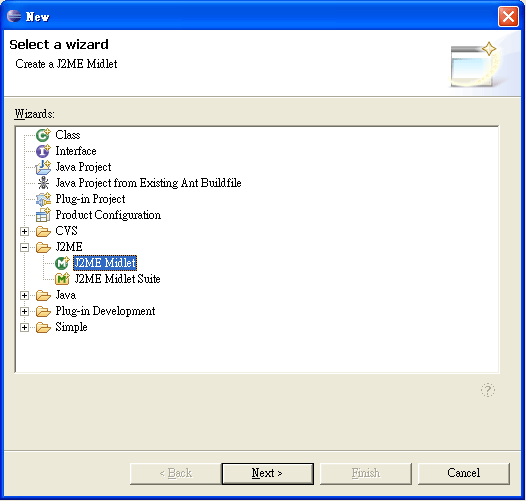Click the Cancel button

(464, 473)
